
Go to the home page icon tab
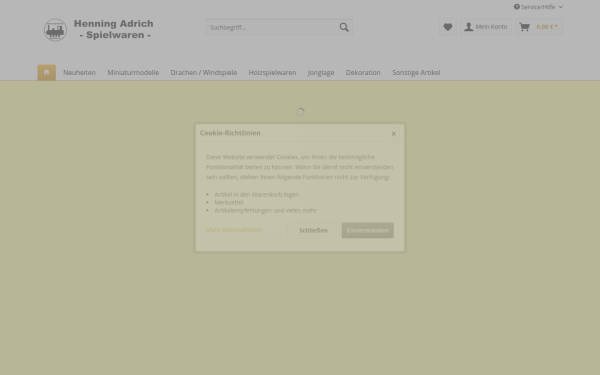pyautogui.click(x=47, y=73)
